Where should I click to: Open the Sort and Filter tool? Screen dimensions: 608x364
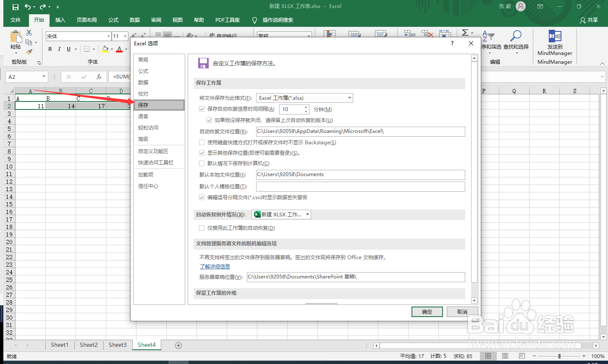pos(488,37)
